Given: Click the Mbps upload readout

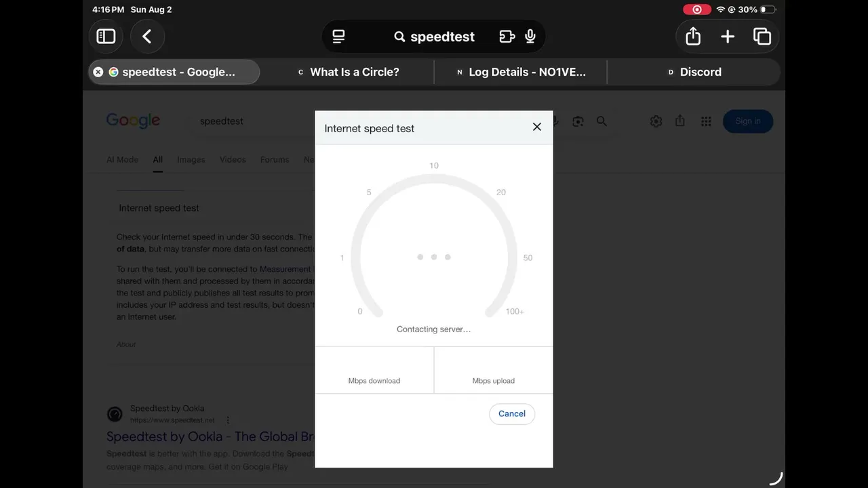Looking at the screenshot, I should pos(494,370).
